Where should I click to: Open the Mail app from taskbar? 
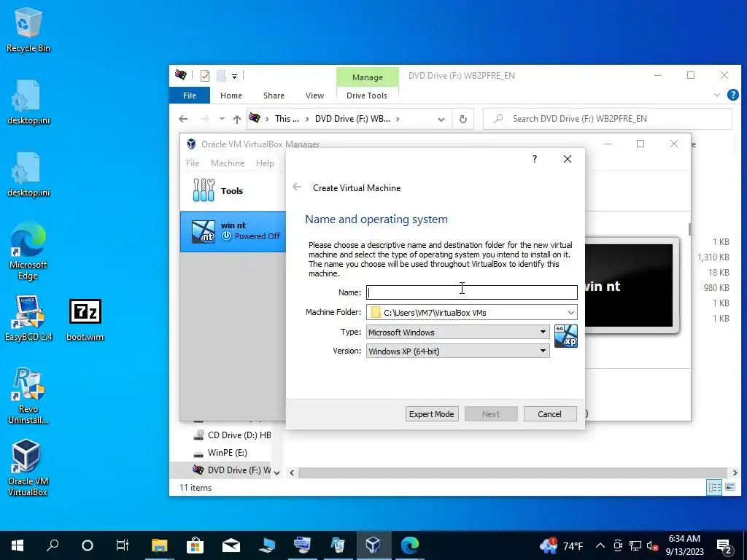coord(231,545)
